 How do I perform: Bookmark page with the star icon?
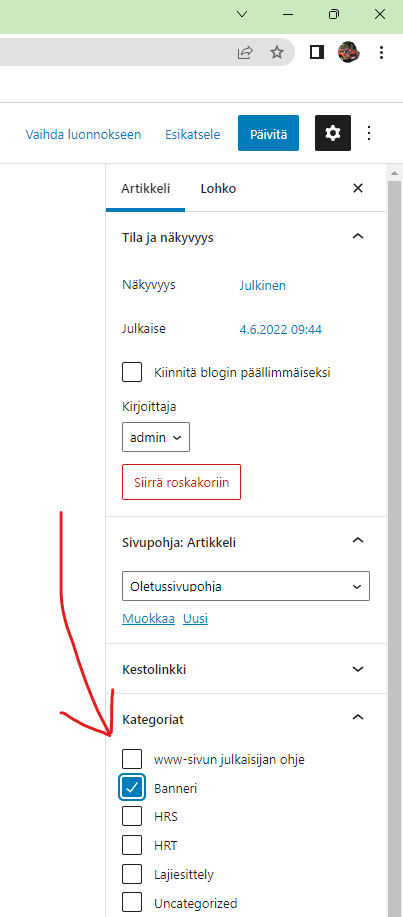tap(277, 53)
